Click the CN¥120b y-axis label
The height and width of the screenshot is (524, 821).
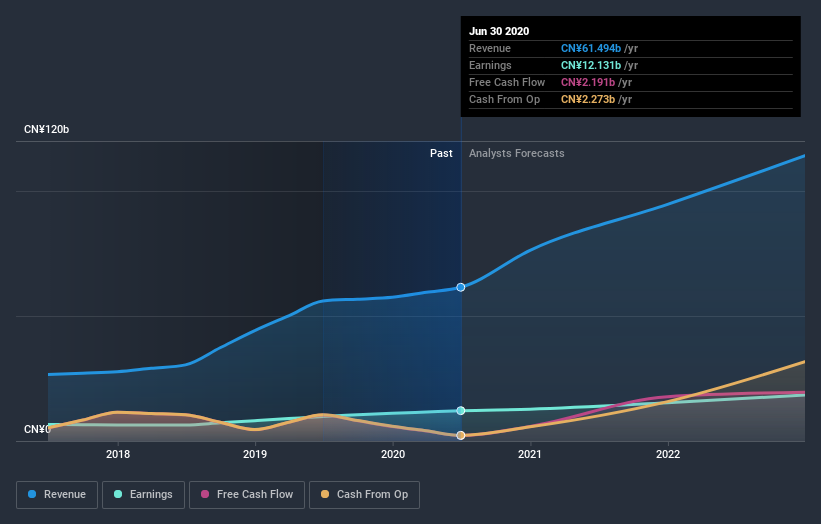pyautogui.click(x=47, y=129)
